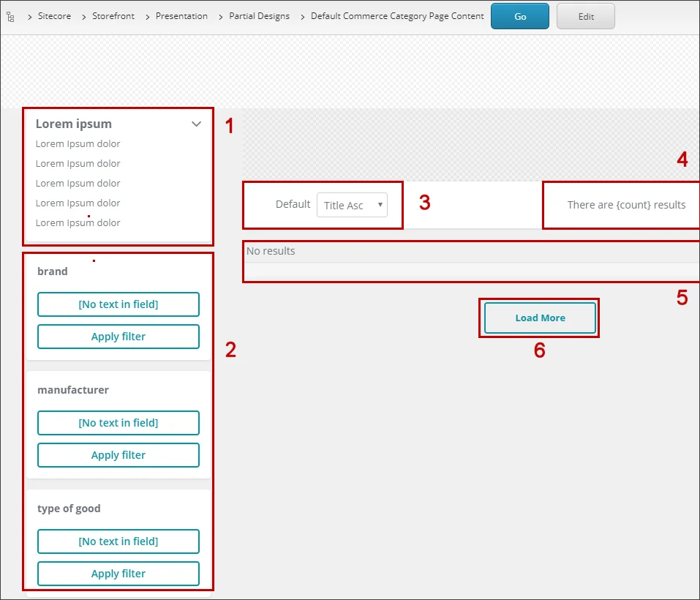Viewport: 700px width, 600px height.
Task: Click type of good [No text in field] button
Action: point(118,541)
